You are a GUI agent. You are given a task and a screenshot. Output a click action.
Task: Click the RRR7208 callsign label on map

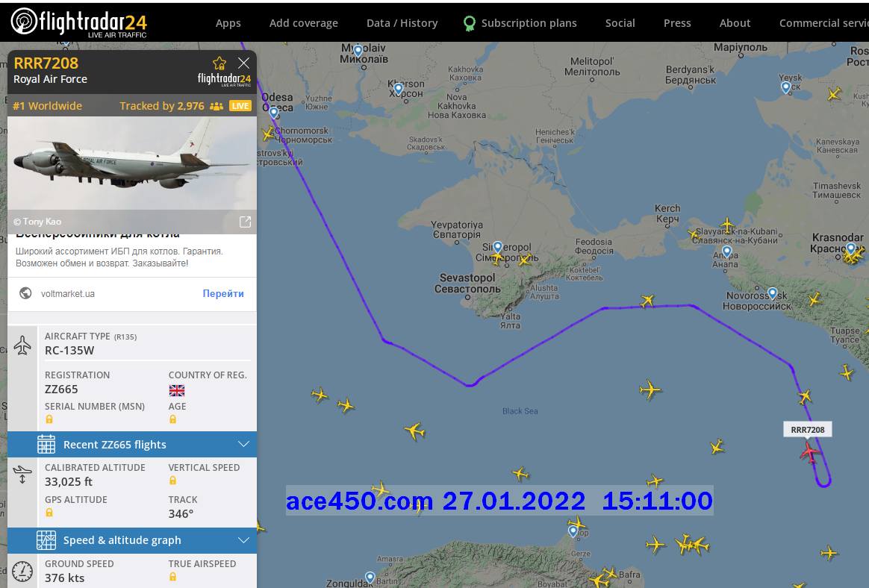[807, 430]
